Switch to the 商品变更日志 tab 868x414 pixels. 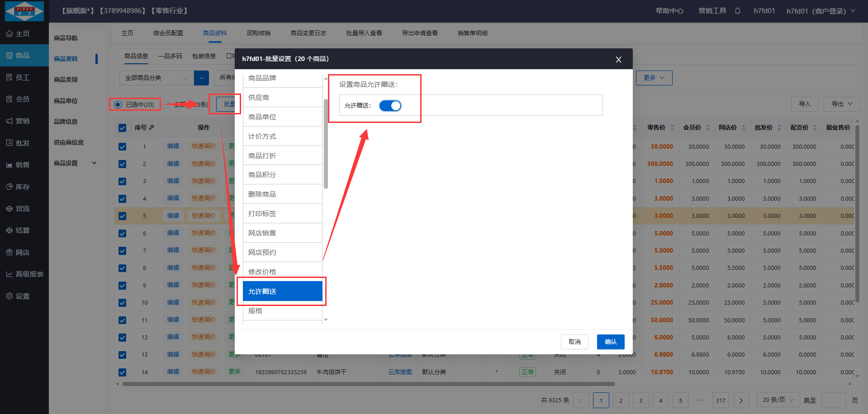pos(308,33)
